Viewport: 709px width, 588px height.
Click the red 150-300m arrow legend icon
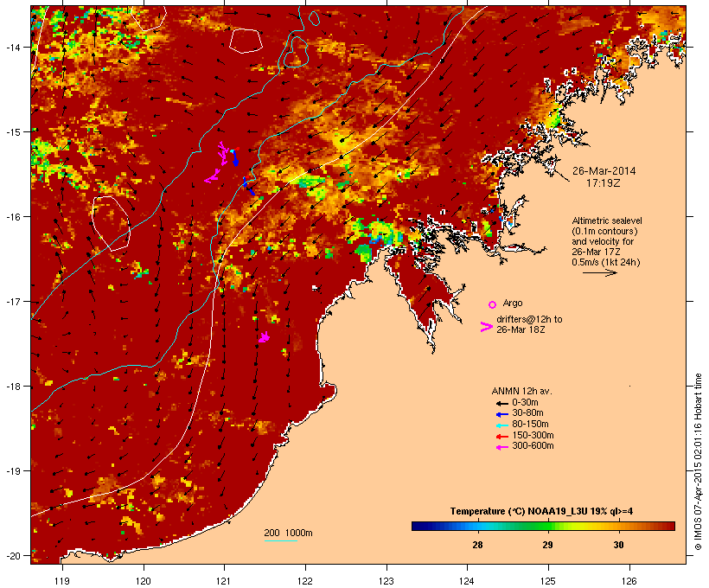(502, 437)
